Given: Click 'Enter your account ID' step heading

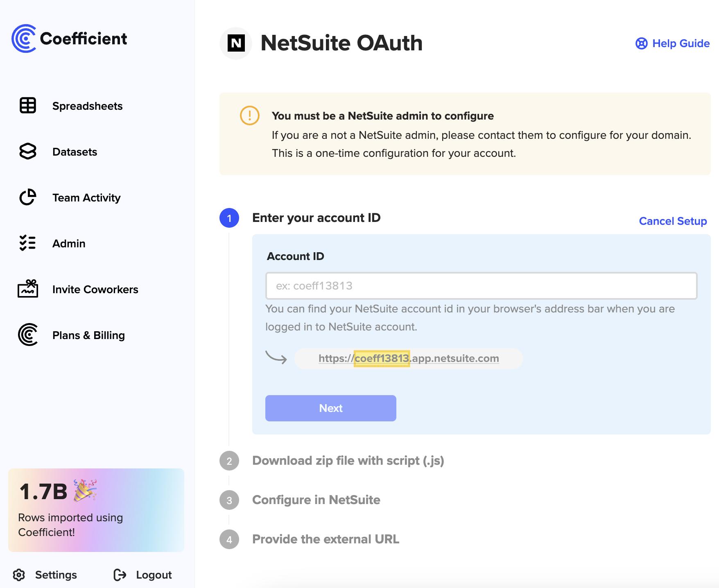Looking at the screenshot, I should [x=316, y=218].
